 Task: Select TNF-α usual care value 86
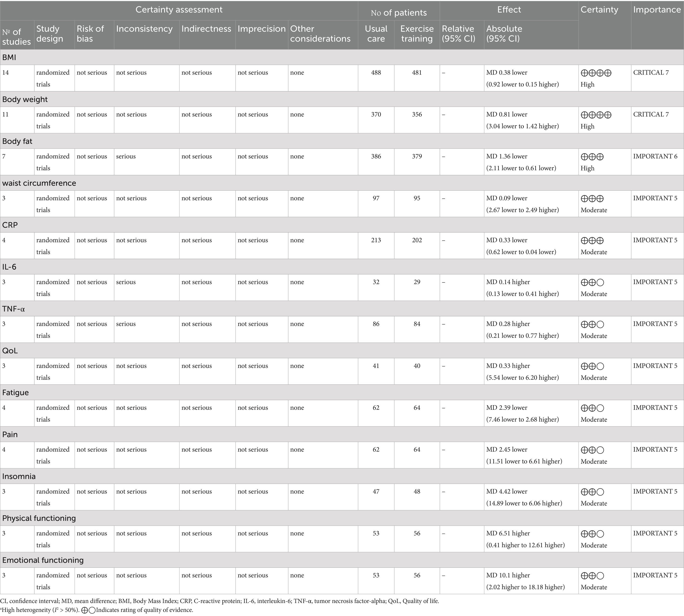[x=376, y=324]
